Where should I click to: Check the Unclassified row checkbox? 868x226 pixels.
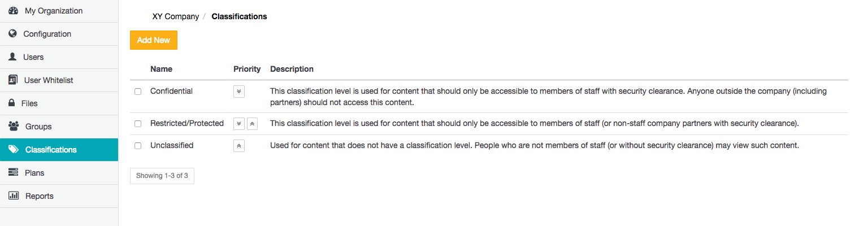click(138, 146)
